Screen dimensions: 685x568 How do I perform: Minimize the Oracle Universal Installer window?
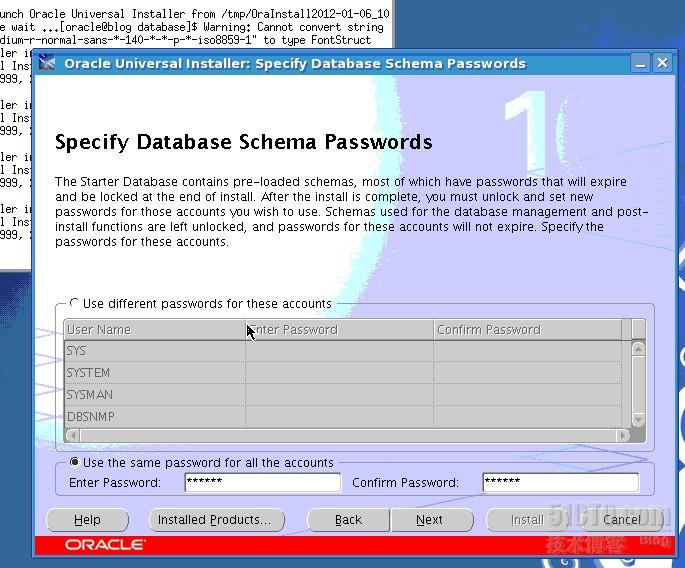[640, 64]
